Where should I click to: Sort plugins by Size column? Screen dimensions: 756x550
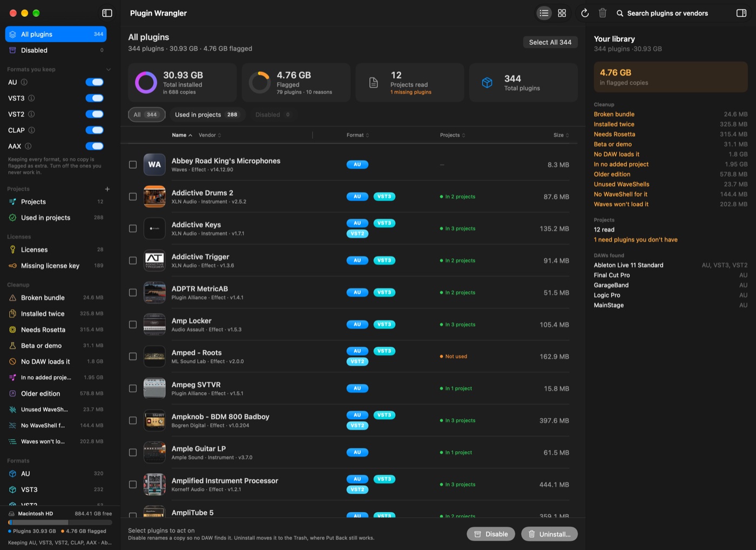[x=561, y=135]
